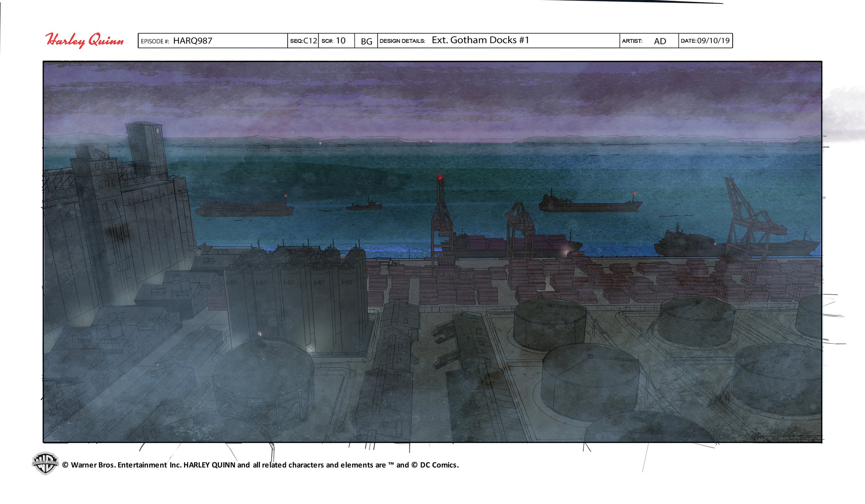This screenshot has height=504, width=865.
Task: Click the design details text Ext. Gotham Docks #1
Action: (x=480, y=40)
